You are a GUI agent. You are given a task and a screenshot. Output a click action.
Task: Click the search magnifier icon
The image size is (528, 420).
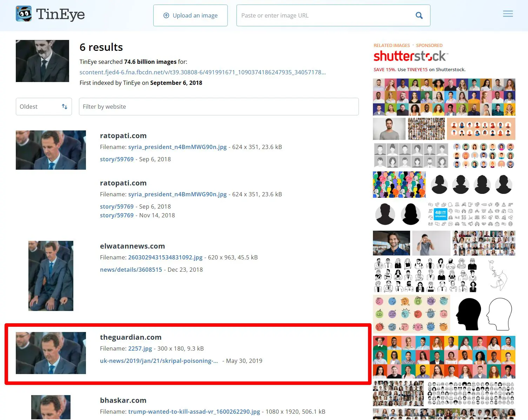(x=419, y=15)
